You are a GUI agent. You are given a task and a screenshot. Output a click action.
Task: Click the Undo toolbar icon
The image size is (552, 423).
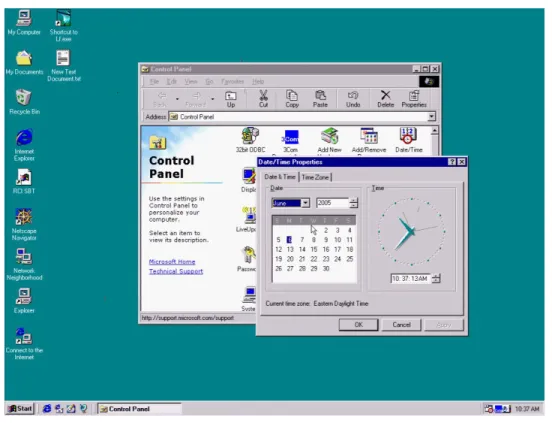pos(353,99)
